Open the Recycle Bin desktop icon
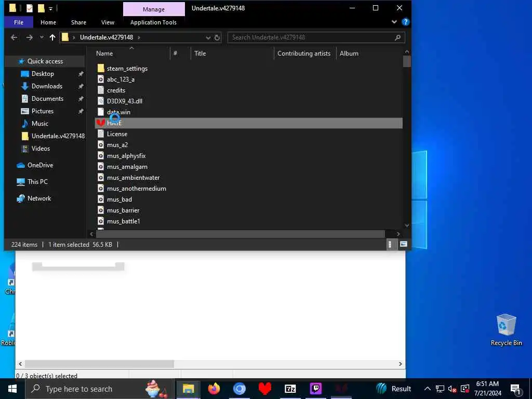 (506, 330)
